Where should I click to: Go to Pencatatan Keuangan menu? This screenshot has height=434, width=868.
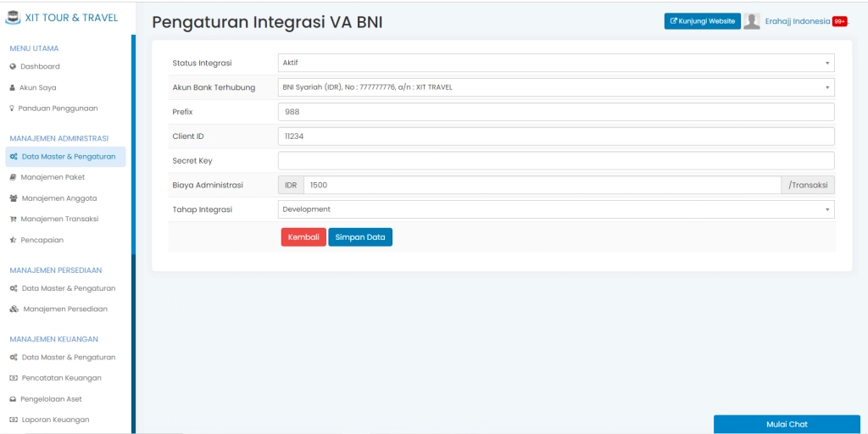[61, 378]
